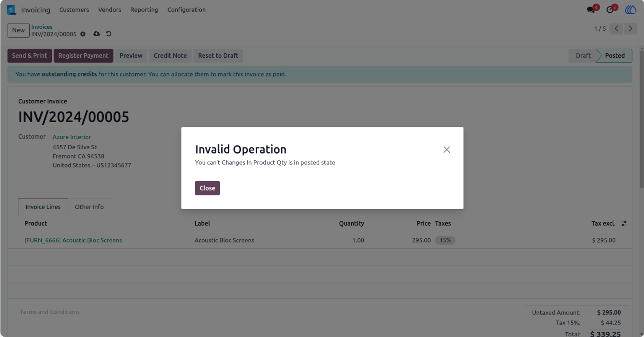Click the cloud save icon

[x=96, y=34]
